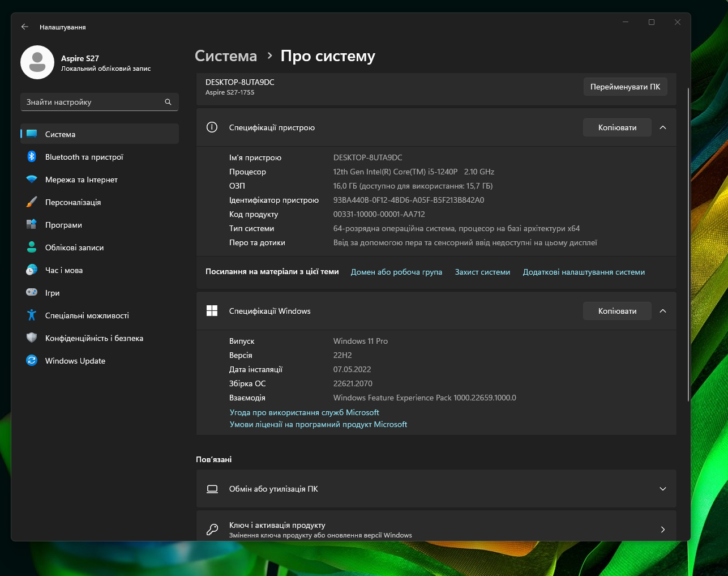This screenshot has height=576, width=728.
Task: Click the product code 00331-10000-00001-AA712
Action: point(379,214)
